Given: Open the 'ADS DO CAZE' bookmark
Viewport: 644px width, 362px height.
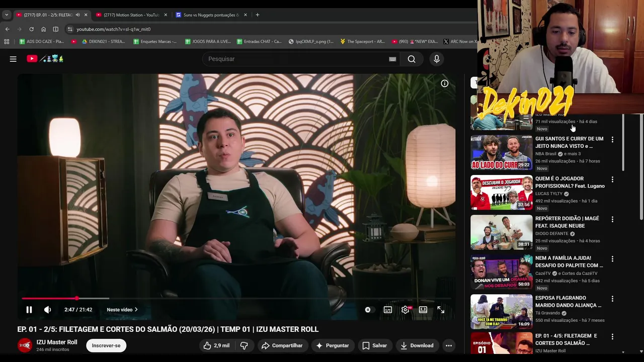Looking at the screenshot, I should click(x=42, y=42).
